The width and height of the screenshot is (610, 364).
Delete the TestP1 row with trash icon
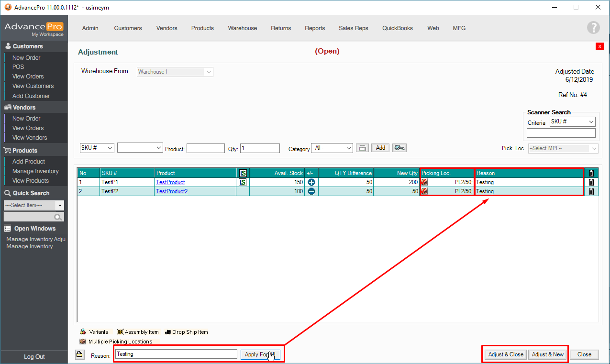[x=591, y=182]
